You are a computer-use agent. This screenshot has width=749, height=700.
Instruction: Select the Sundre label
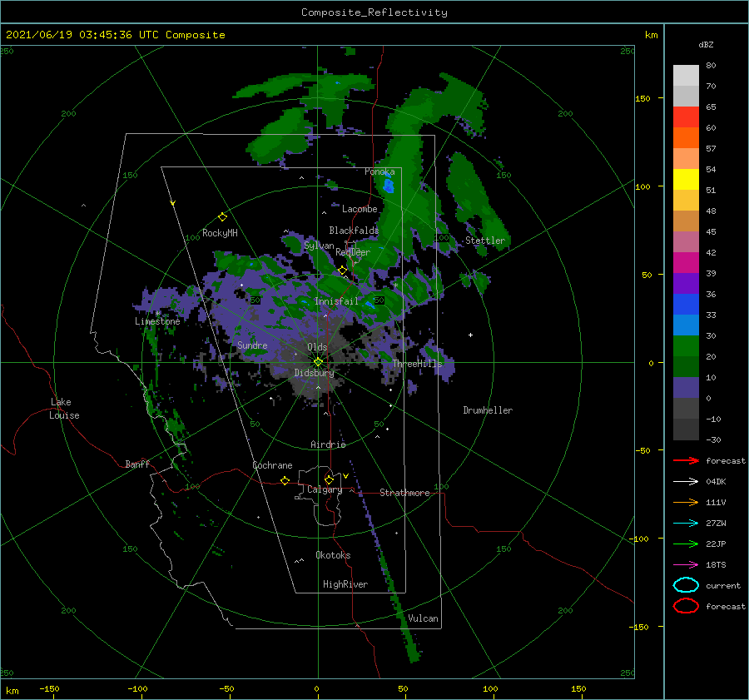point(252,345)
